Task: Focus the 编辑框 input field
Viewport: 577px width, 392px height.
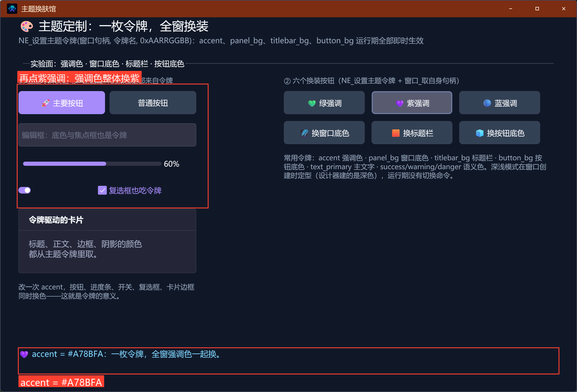Action: (107, 135)
